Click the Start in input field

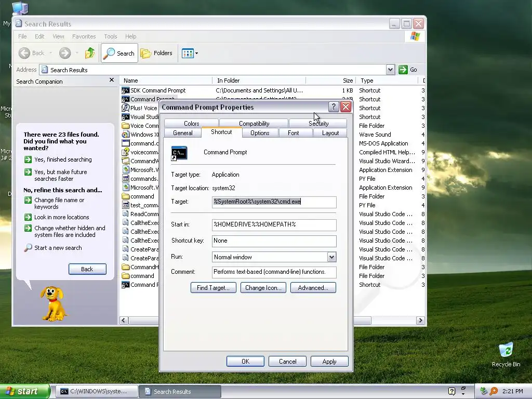[x=274, y=224]
